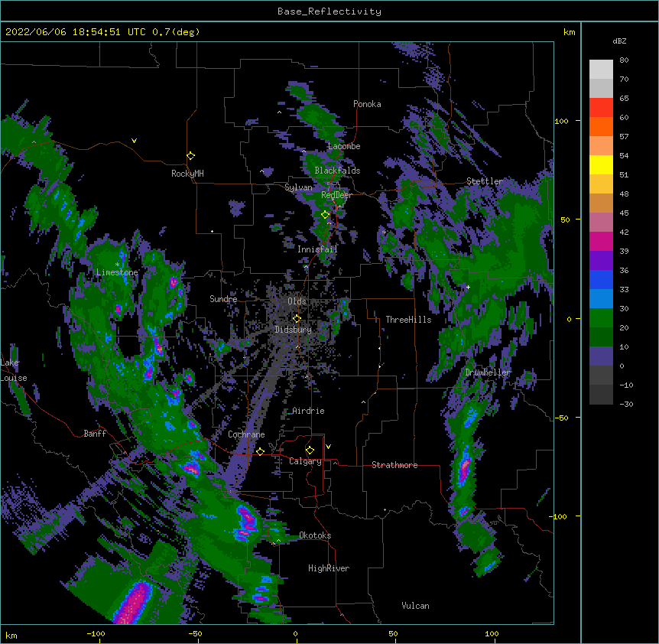The width and height of the screenshot is (659, 644).
Task: Click the Sundre town label
Action: (223, 299)
